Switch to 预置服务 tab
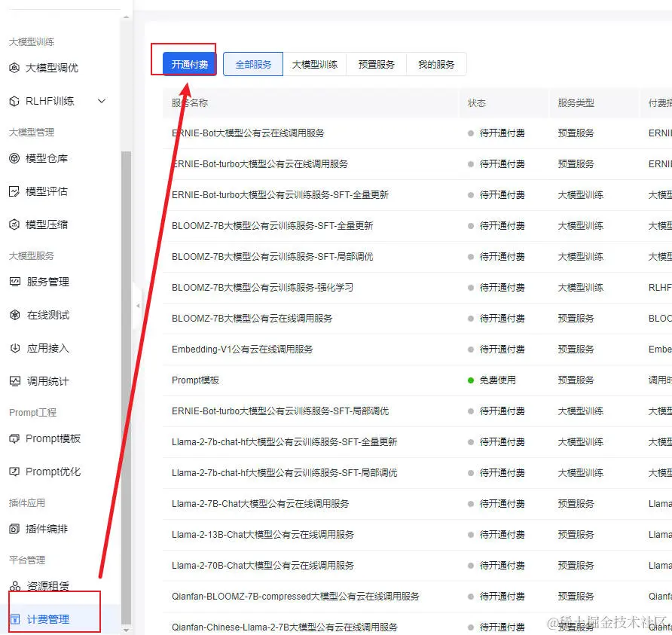672x635 pixels. coord(376,64)
